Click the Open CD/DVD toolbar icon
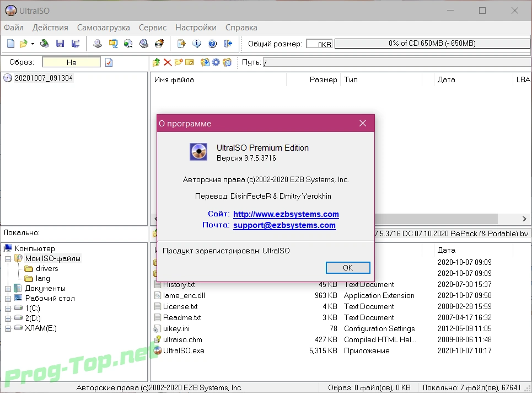Viewport: 532px width, 393px height. click(45, 44)
